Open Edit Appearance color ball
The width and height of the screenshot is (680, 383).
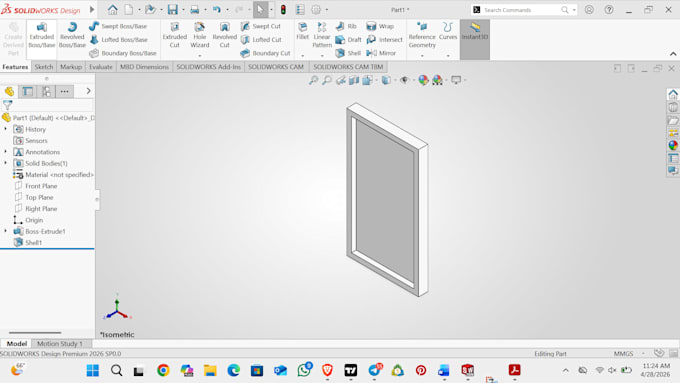[423, 80]
